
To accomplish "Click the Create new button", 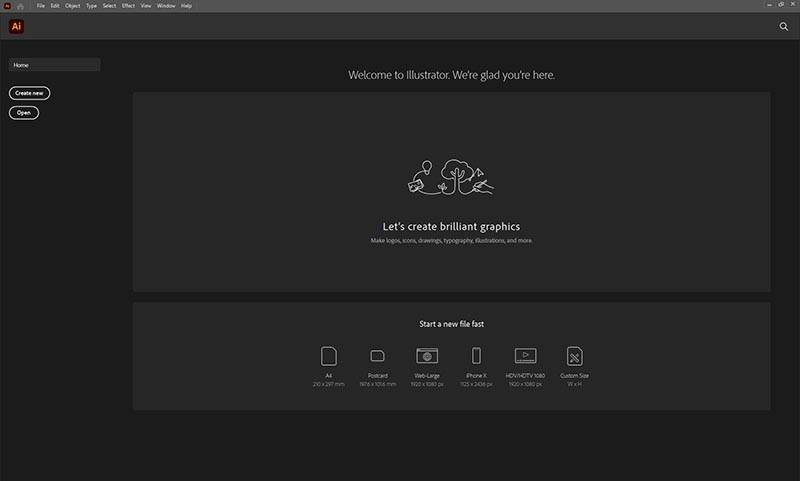I will [30, 93].
